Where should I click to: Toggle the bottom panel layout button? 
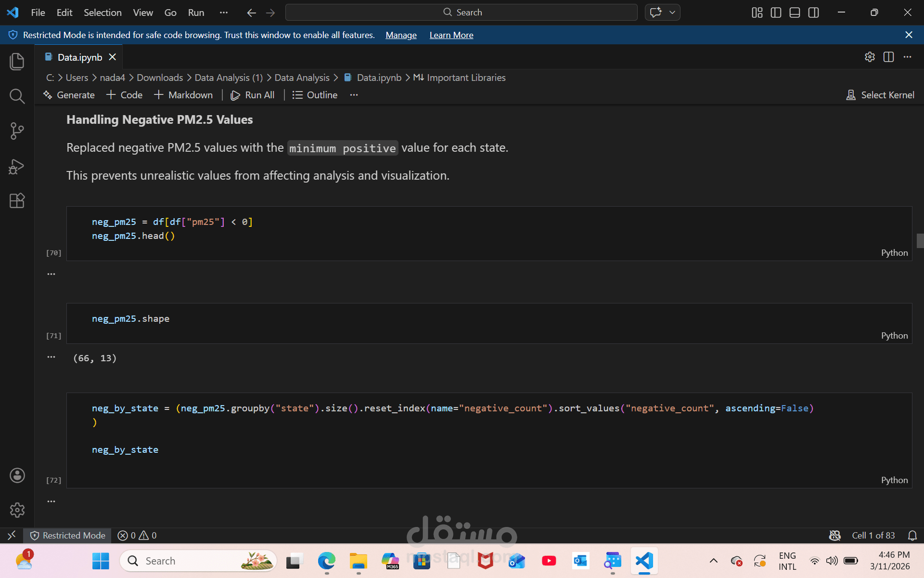pyautogui.click(x=795, y=13)
